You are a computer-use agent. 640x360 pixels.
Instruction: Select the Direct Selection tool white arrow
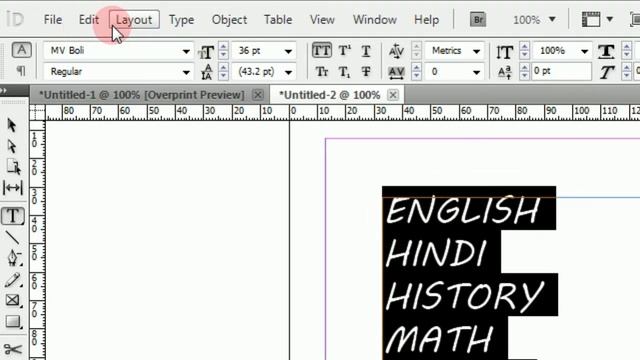[x=12, y=146]
